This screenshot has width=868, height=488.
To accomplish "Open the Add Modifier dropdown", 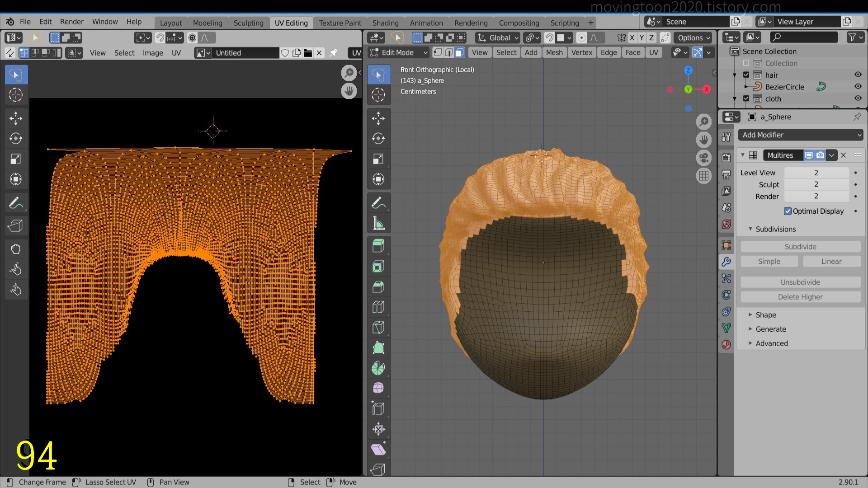I will (800, 135).
